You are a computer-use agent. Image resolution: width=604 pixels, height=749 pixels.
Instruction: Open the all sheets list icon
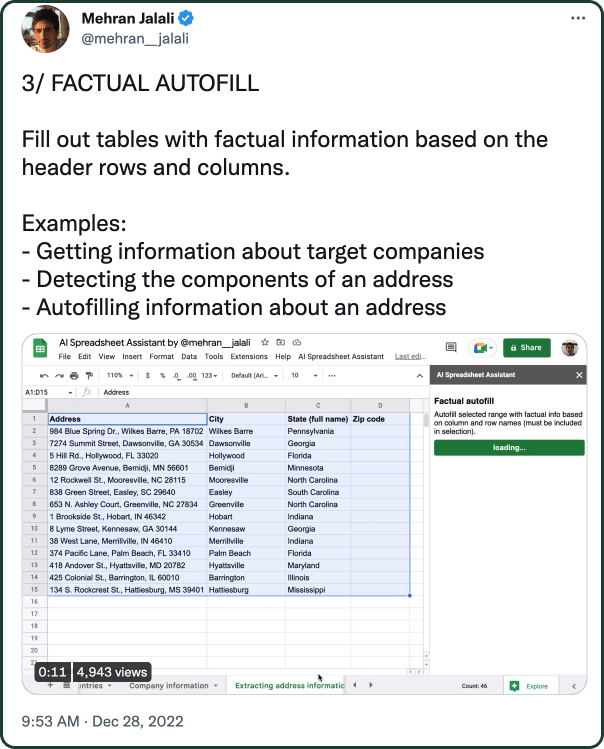pos(67,685)
